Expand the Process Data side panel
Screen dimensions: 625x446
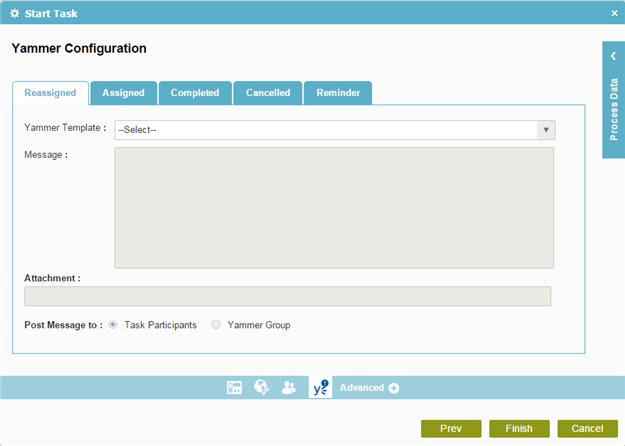613,100
